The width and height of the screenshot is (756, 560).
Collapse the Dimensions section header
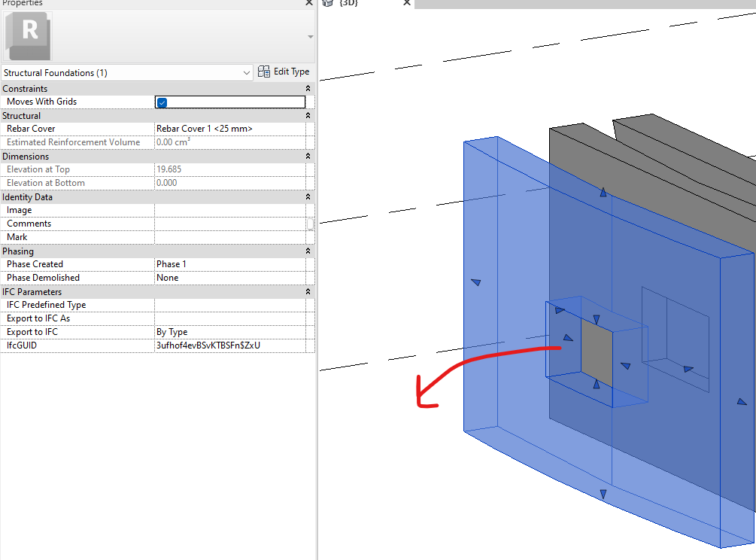(x=307, y=156)
